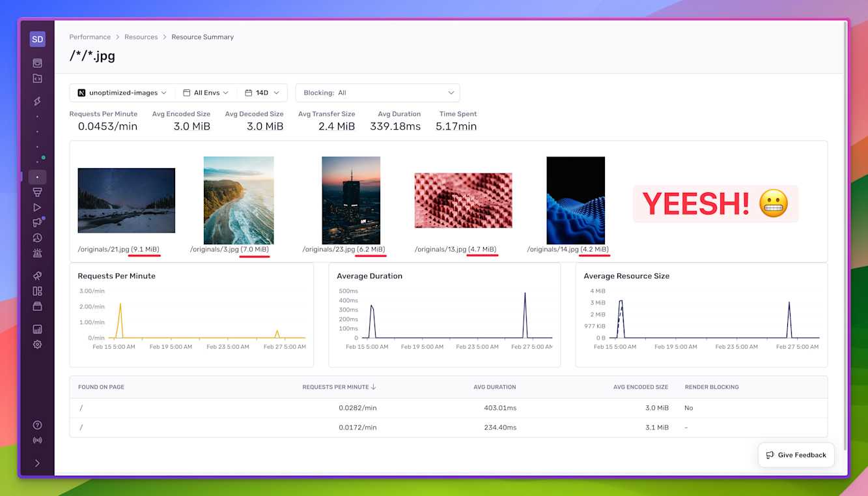Open the /originals/14.jpg blue waves thumbnail
The height and width of the screenshot is (496, 868).
pyautogui.click(x=576, y=200)
